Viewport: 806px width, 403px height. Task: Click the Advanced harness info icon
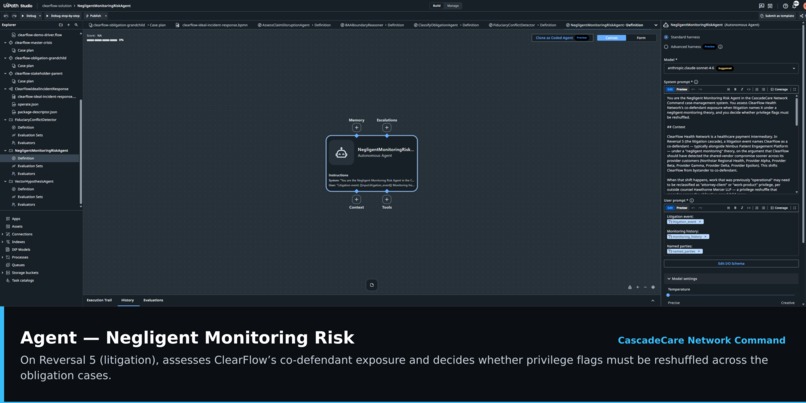[x=720, y=46]
